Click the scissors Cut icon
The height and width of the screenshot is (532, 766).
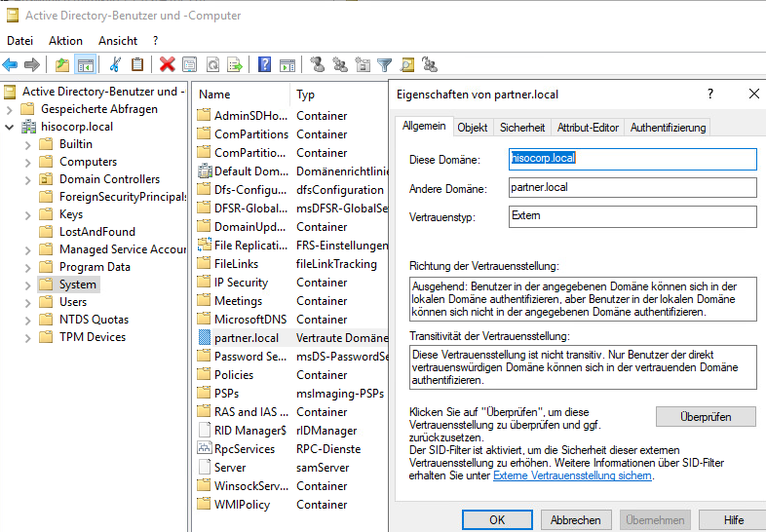pos(115,64)
